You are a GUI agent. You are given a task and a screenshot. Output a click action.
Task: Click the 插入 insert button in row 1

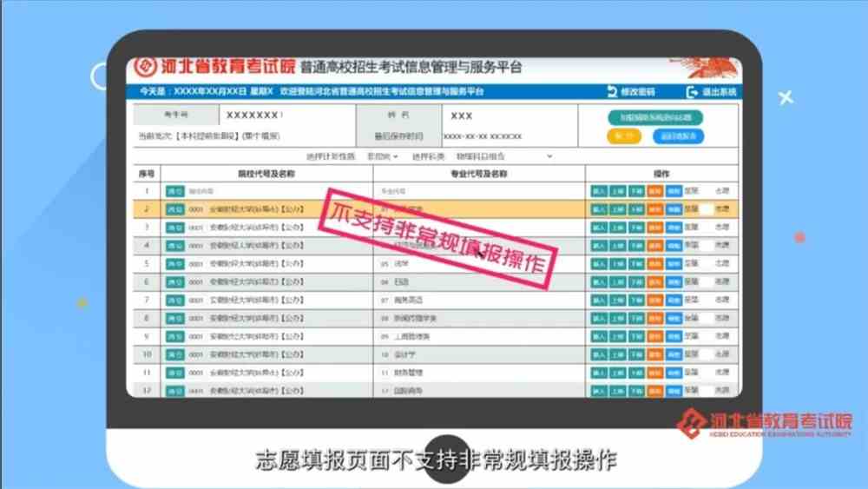[x=599, y=191]
